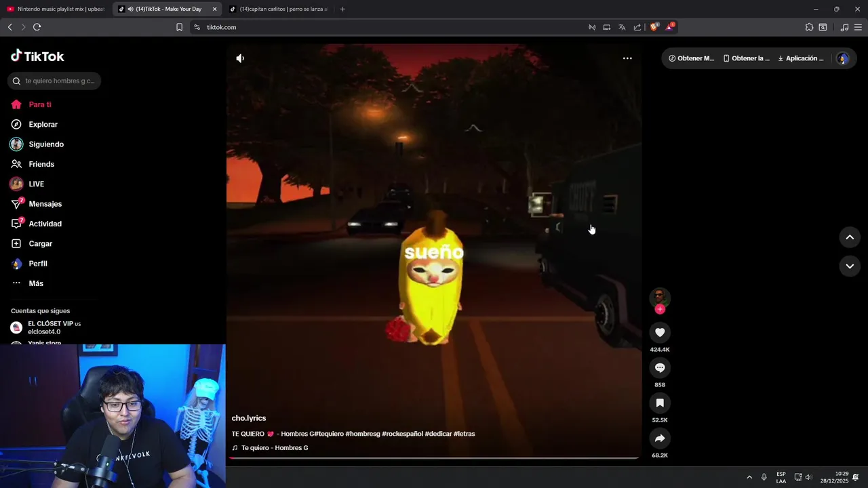Focus the TikTok search field

54,81
